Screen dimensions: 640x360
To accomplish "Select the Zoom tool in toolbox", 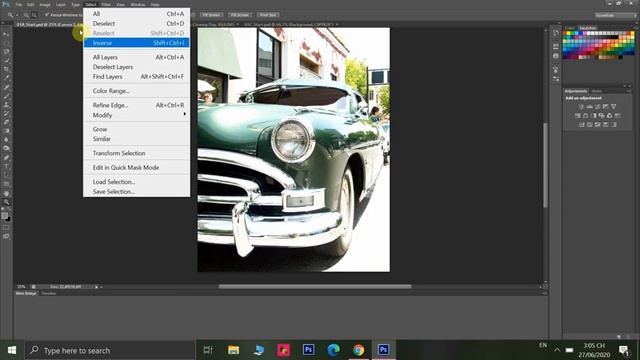I will point(6,202).
